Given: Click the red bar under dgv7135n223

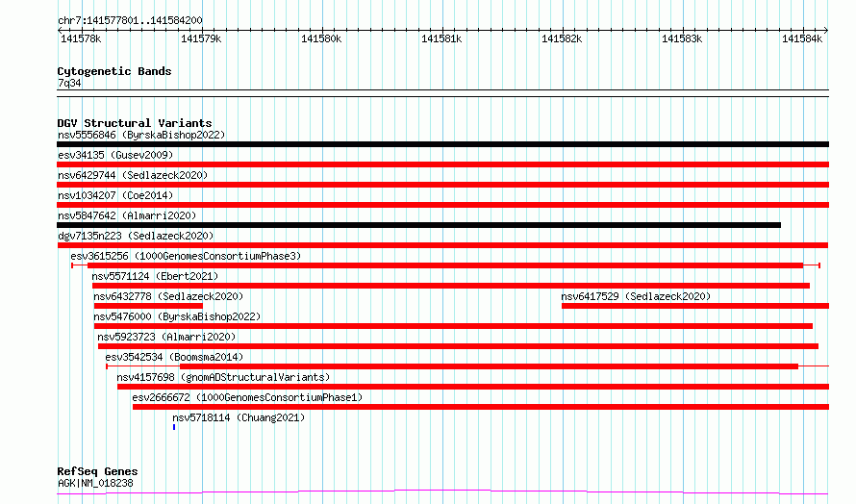Looking at the screenshot, I should (442, 245).
